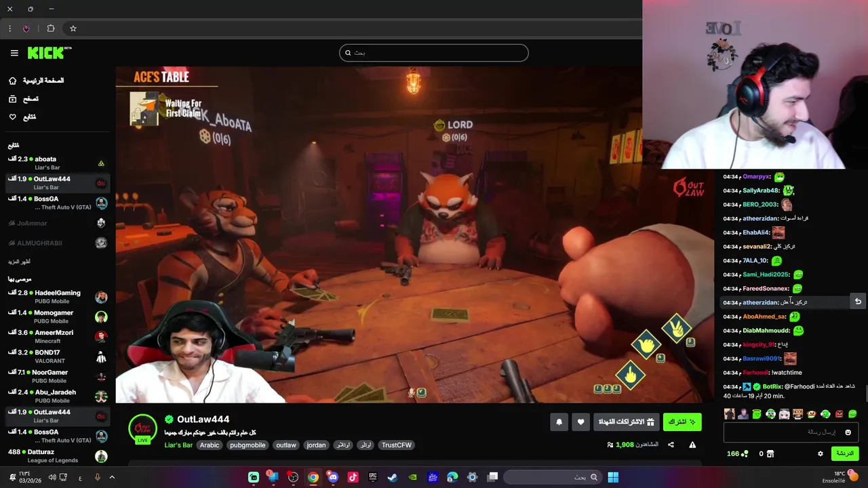The height and width of the screenshot is (488, 868).
Task: Select the Arabic tag
Action: click(210, 445)
